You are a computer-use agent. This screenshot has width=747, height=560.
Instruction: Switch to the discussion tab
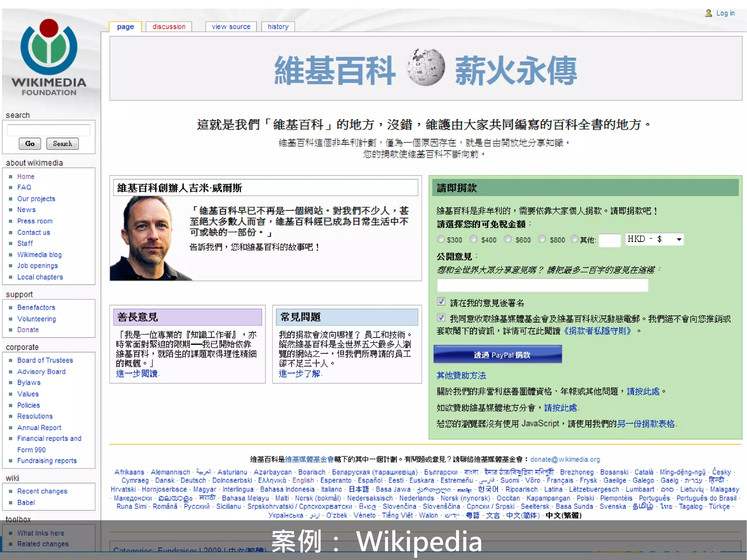pyautogui.click(x=169, y=27)
